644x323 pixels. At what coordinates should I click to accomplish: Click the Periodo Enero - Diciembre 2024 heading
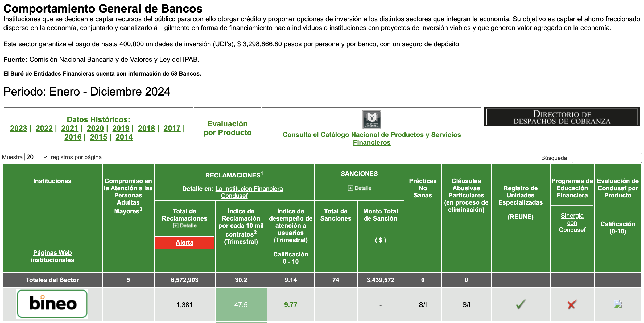click(x=87, y=92)
